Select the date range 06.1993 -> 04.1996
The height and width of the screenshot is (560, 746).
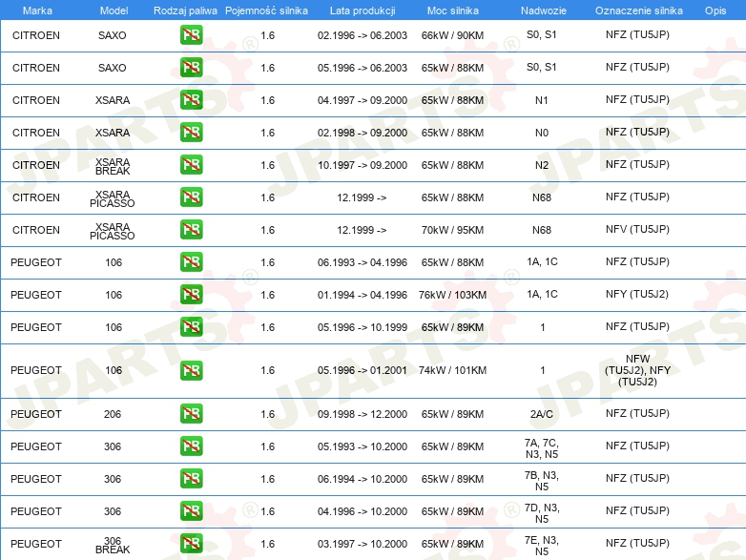point(363,262)
